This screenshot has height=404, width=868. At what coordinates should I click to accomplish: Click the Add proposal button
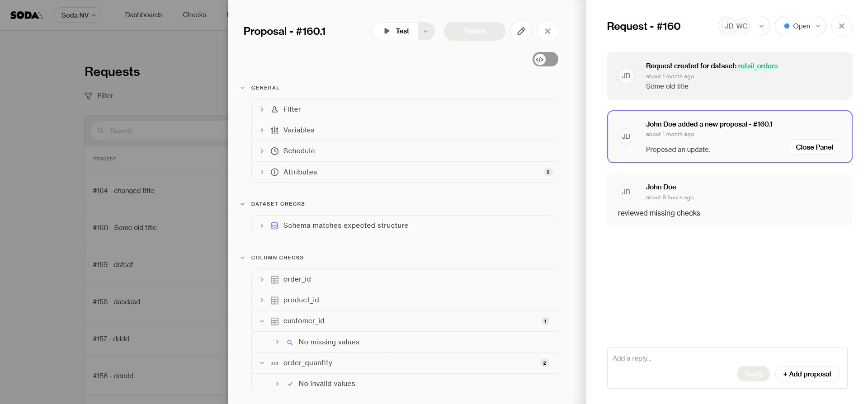[x=807, y=374]
